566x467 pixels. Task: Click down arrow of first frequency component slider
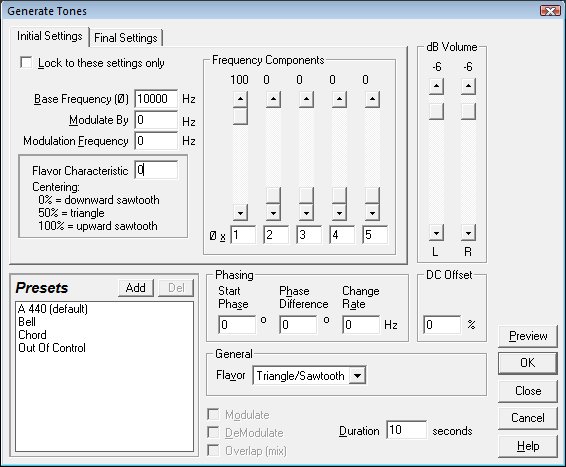tap(240, 213)
